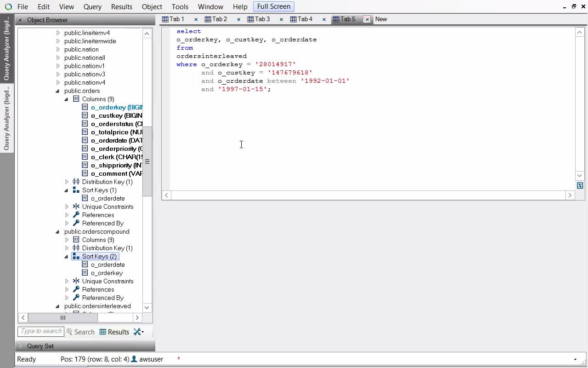Open the Query menu
The width and height of the screenshot is (588, 368).
click(92, 6)
